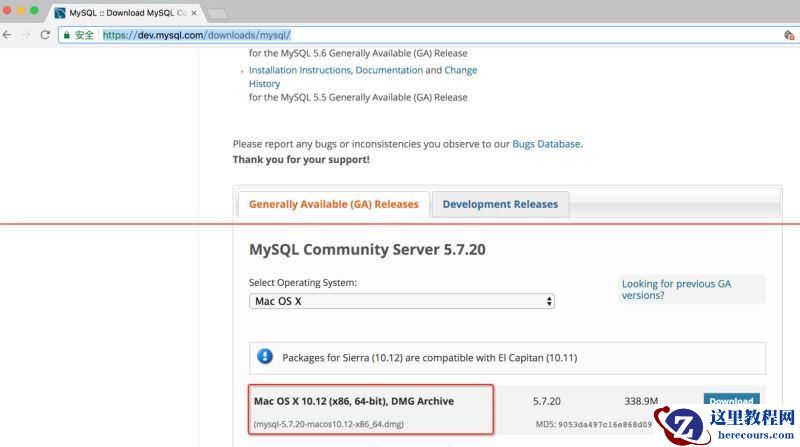The width and height of the screenshot is (800, 447).
Task: Click the browser back arrow
Action: coord(8,34)
